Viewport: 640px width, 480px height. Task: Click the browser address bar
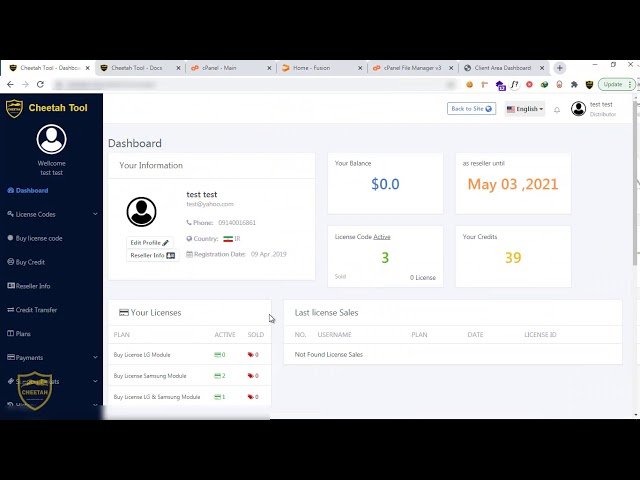coord(255,84)
